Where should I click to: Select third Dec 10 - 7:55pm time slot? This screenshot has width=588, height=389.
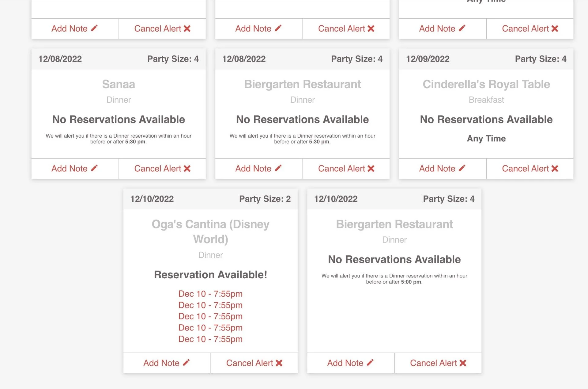[210, 316]
